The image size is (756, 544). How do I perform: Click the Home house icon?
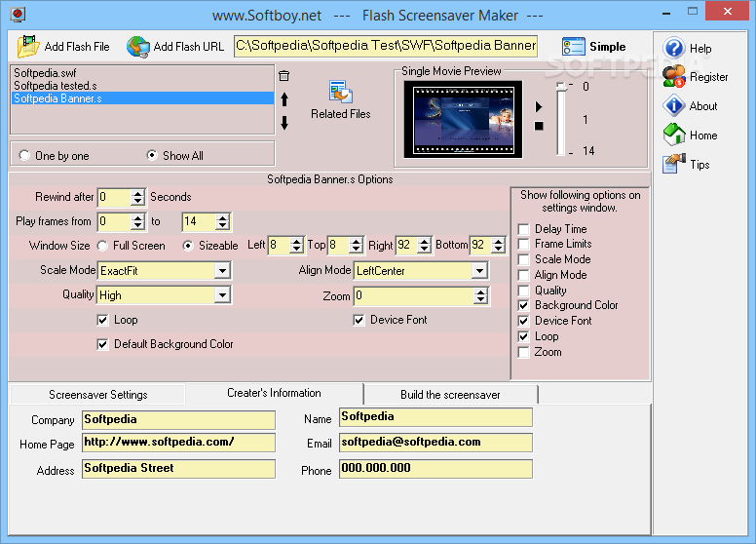coord(673,135)
